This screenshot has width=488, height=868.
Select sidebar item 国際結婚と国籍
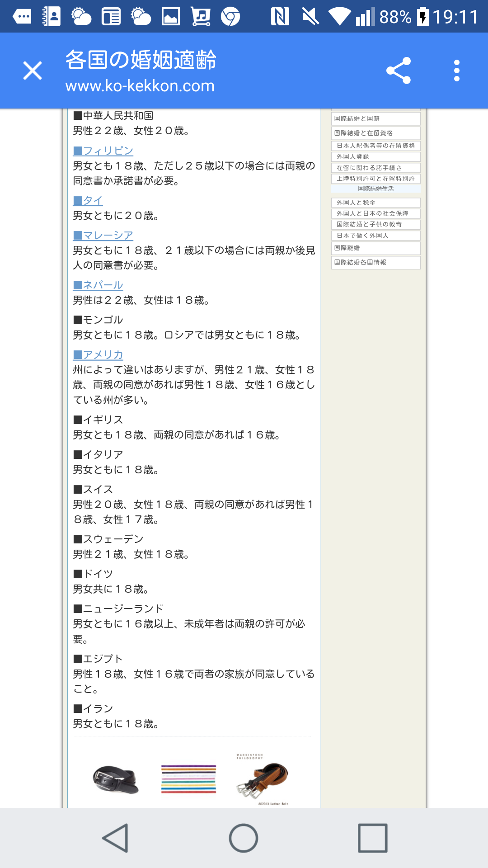click(376, 118)
